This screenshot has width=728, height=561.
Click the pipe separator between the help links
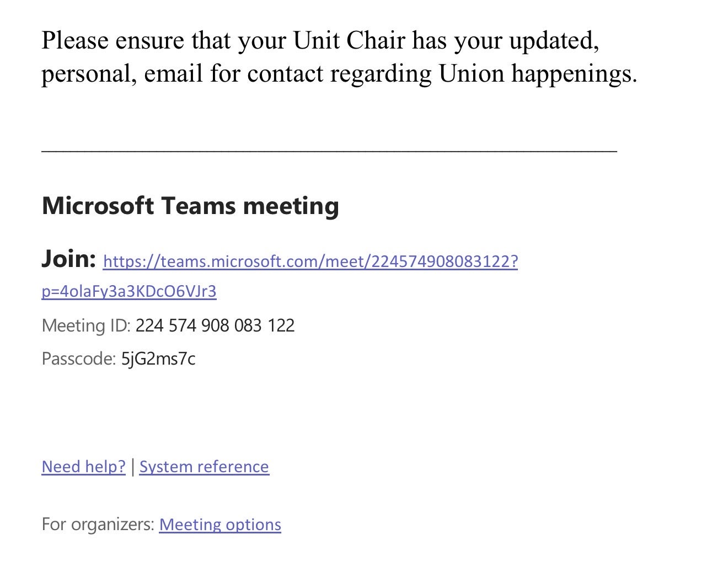(x=132, y=467)
